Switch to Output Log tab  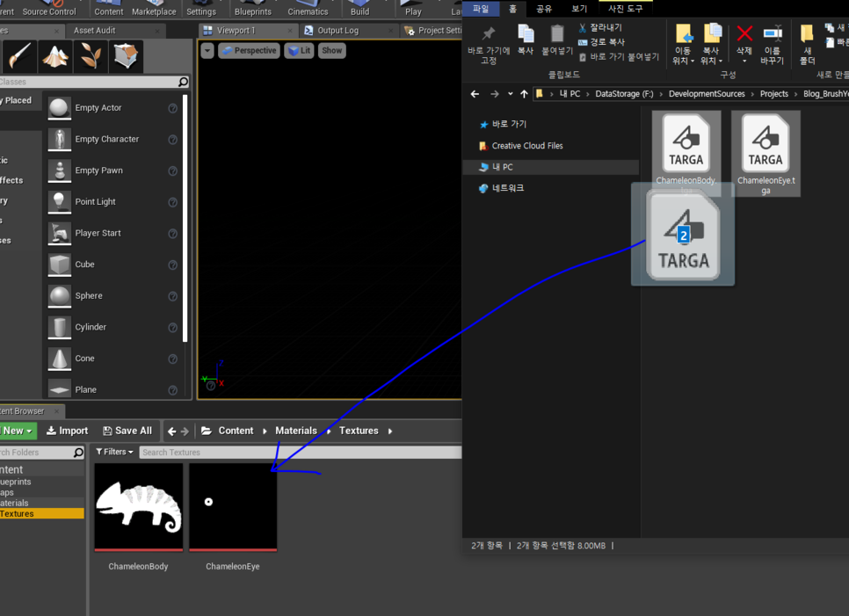tap(337, 31)
